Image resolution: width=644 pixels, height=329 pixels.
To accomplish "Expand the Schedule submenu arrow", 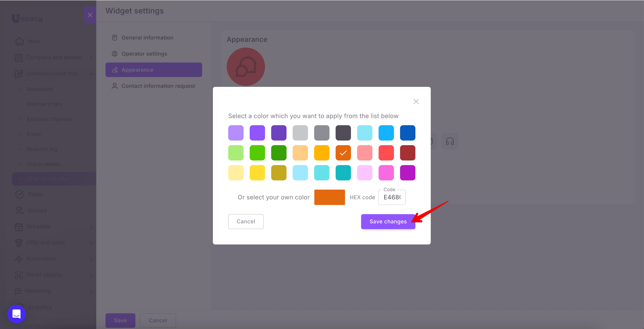I will click(91, 227).
